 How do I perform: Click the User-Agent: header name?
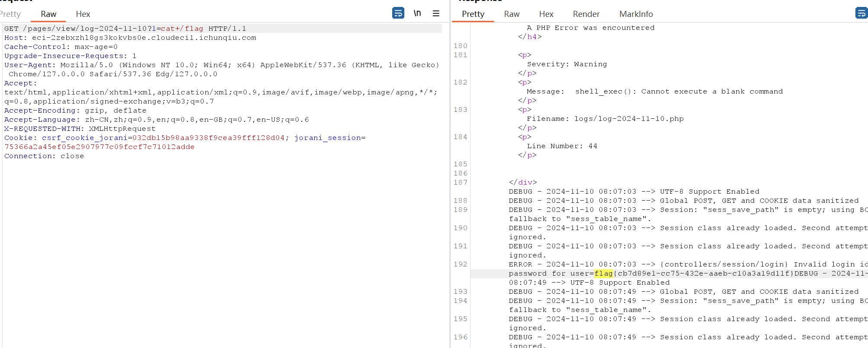point(30,65)
